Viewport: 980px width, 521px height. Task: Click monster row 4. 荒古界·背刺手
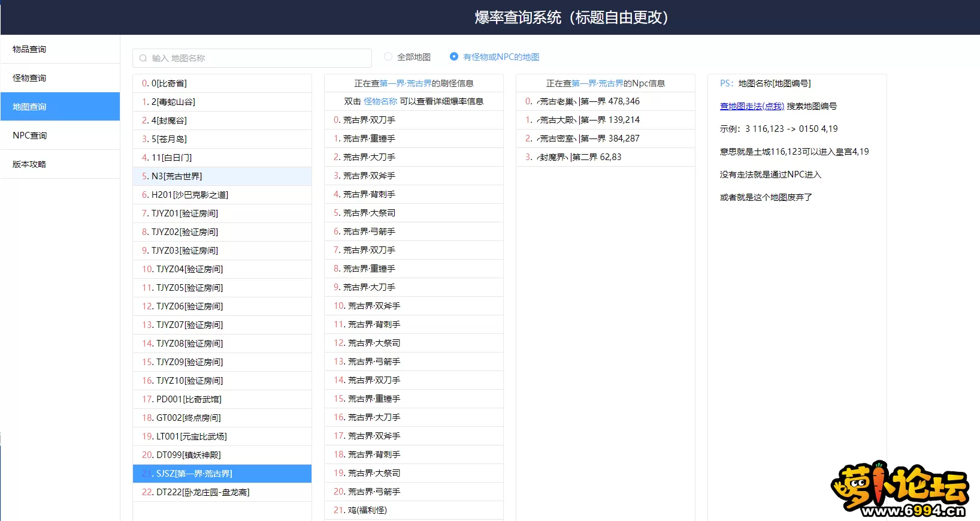pos(414,194)
